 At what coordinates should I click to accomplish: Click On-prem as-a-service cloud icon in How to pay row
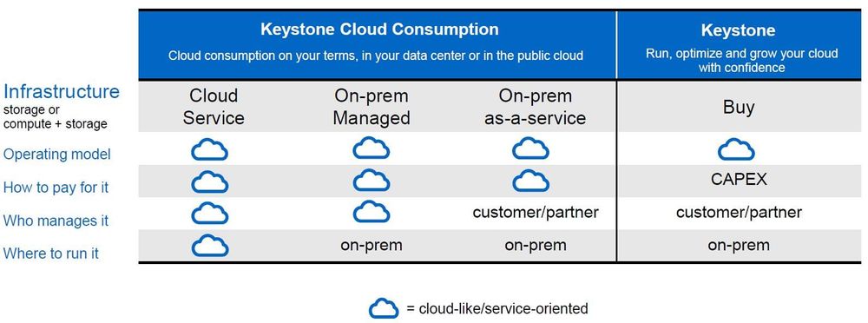coord(531,181)
